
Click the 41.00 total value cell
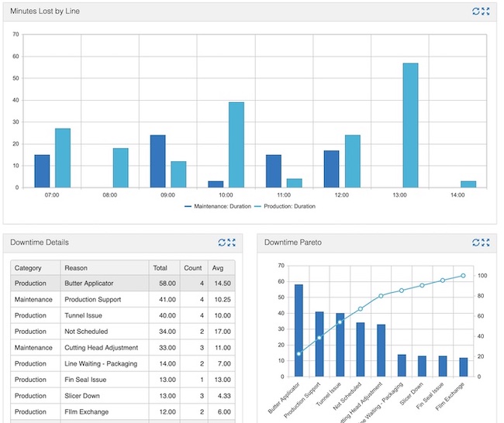[164, 299]
